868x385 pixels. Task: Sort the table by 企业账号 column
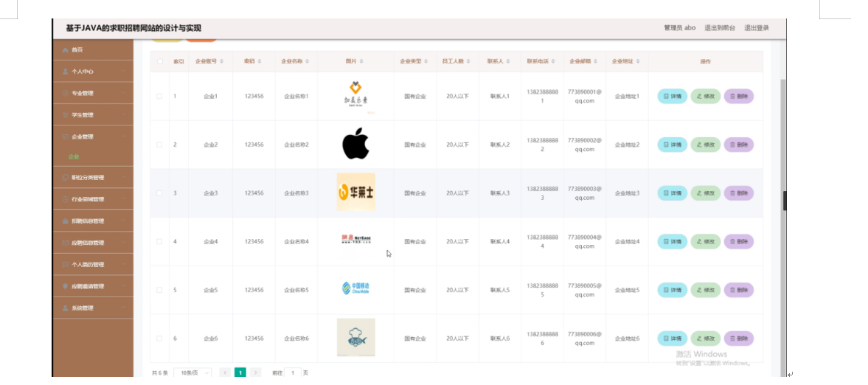223,61
